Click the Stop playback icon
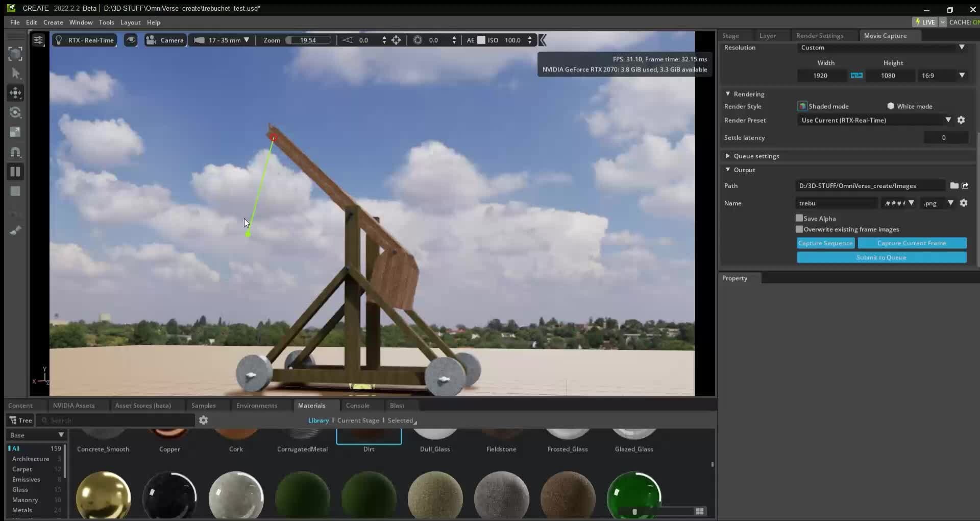 click(15, 172)
